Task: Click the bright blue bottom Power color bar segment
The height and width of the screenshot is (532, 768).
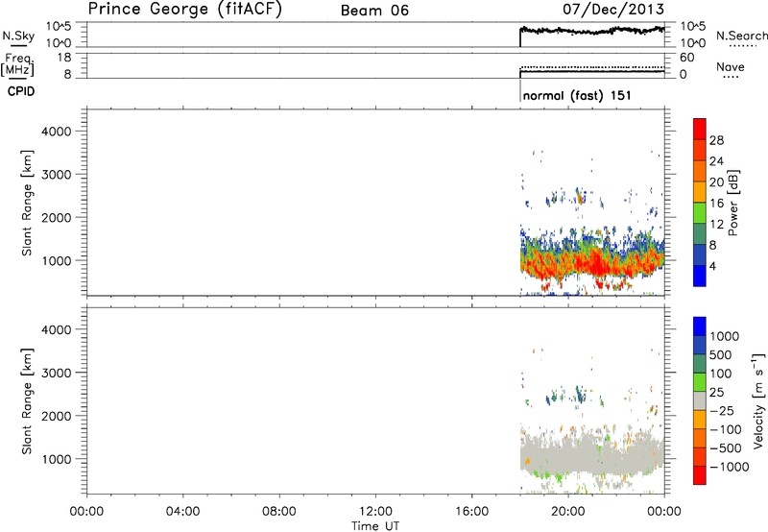Action: pos(700,276)
